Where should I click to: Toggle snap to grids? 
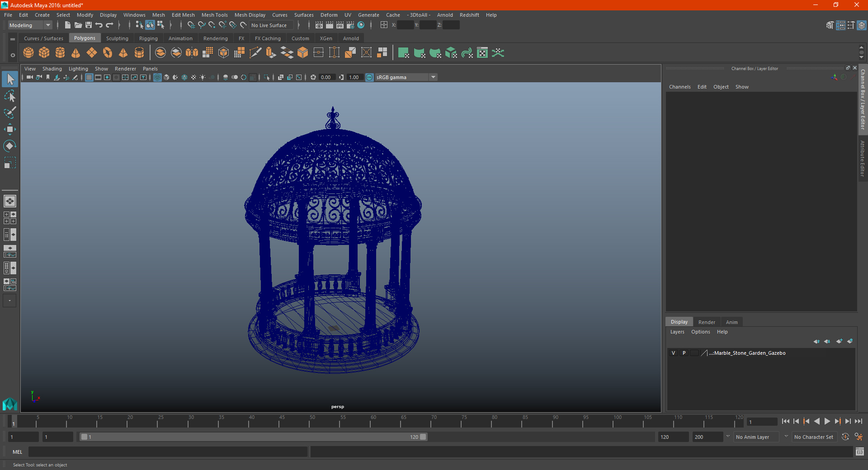pos(191,25)
